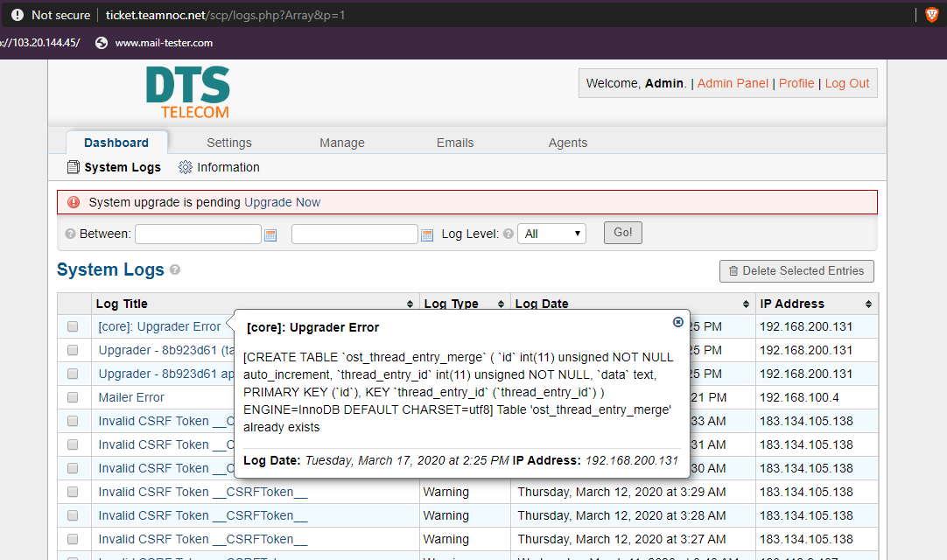Check the box for the 3:29 AM CSRF entry
This screenshot has height=560, width=947.
pyautogui.click(x=74, y=493)
